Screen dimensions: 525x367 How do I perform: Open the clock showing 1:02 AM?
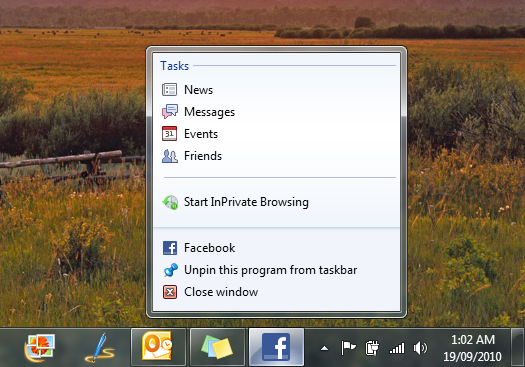tap(472, 348)
